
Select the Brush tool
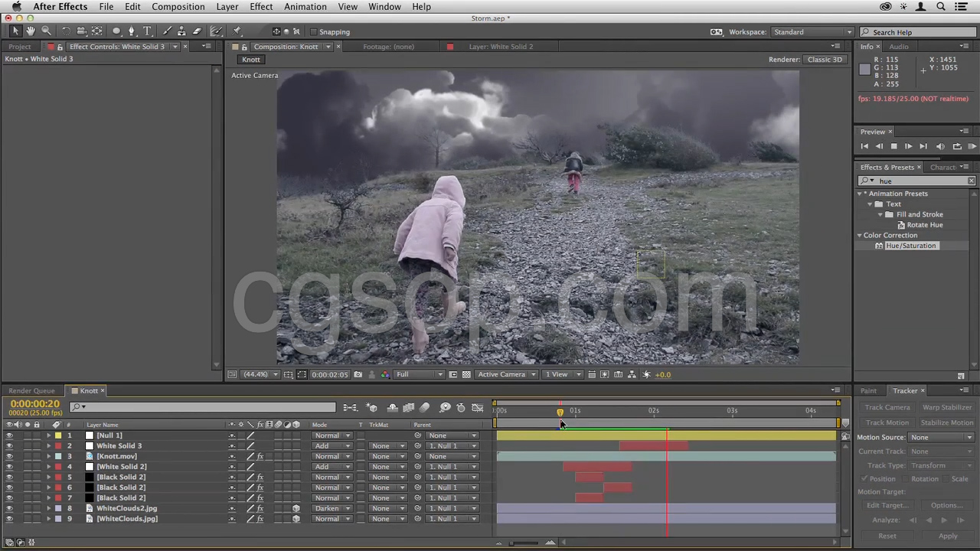click(x=168, y=31)
